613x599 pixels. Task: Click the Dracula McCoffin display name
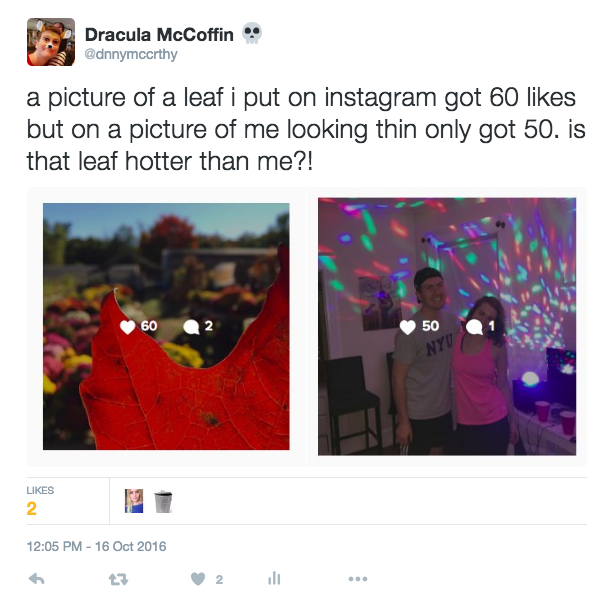159,35
